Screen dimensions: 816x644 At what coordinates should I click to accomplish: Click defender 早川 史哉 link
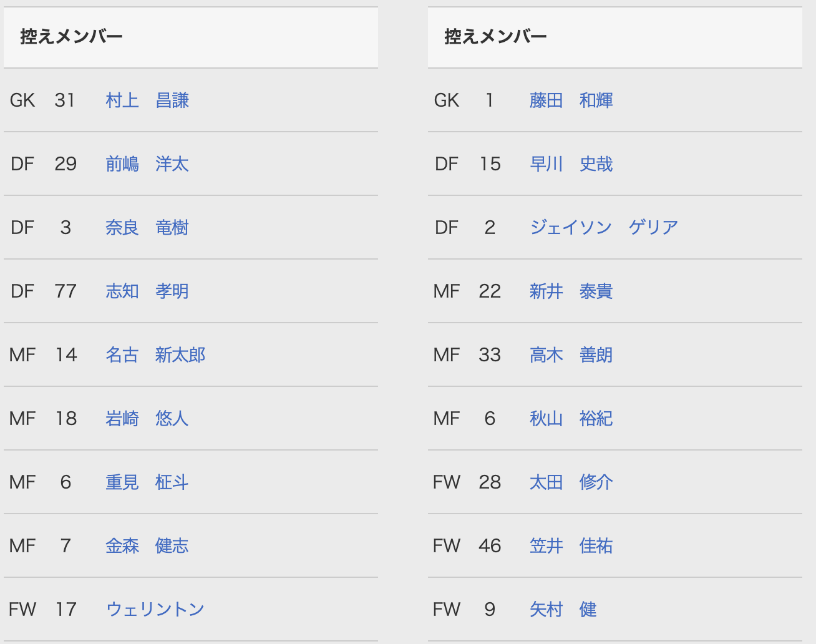[x=571, y=164]
